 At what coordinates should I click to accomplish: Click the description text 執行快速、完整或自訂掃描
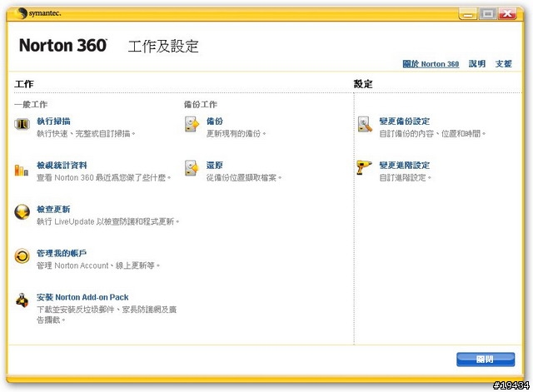(86, 133)
